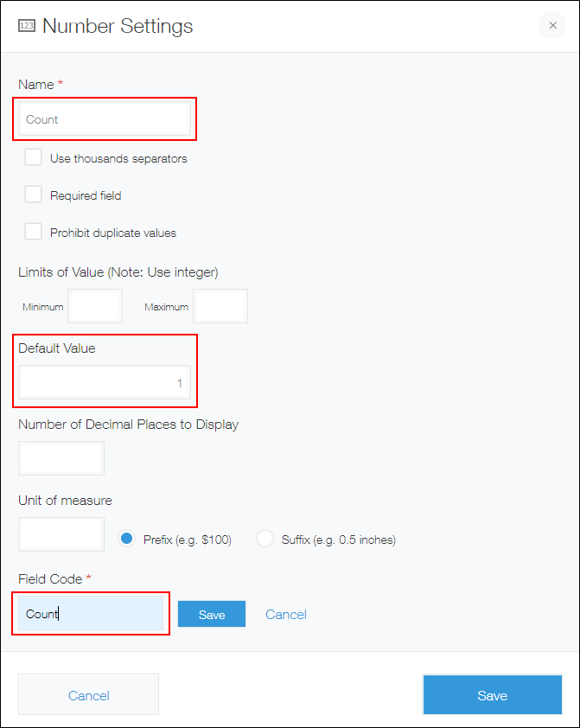Select the Prefix radio button
The image size is (580, 728).
click(127, 538)
